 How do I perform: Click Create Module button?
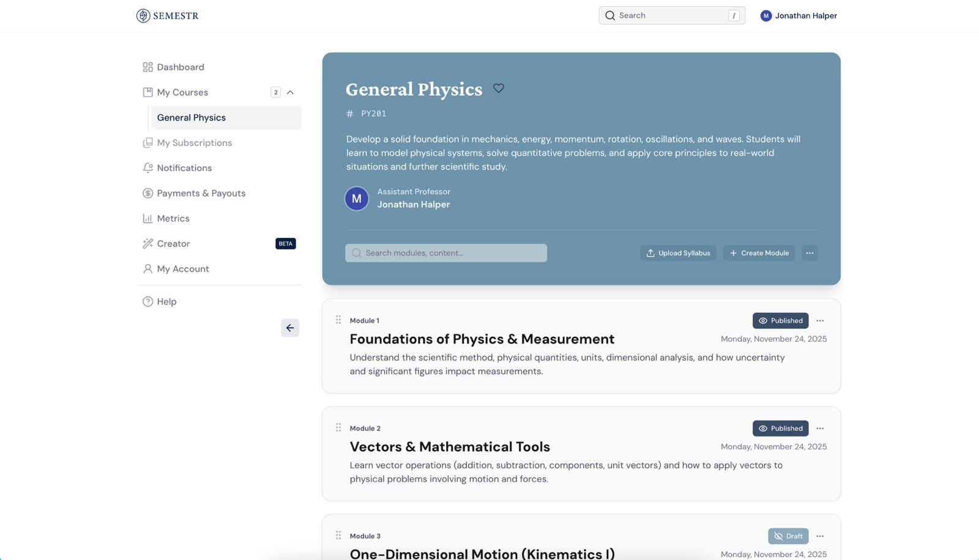pos(759,253)
